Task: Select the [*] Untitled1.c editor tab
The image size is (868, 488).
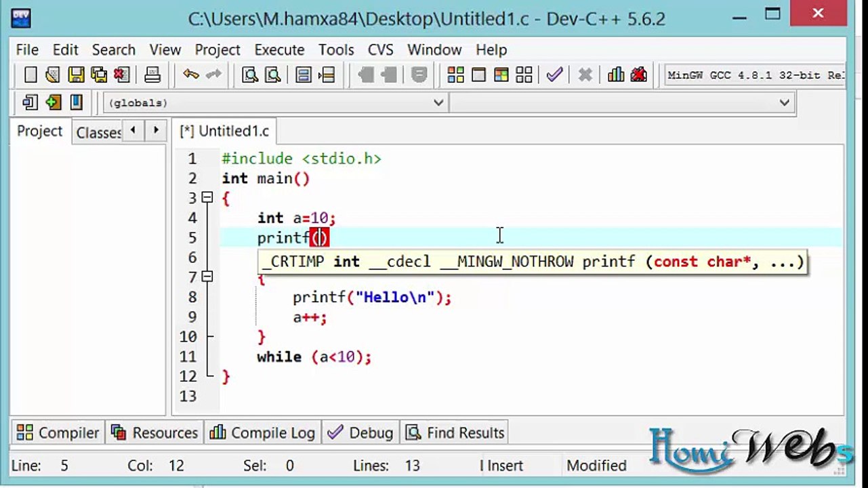Action: [224, 131]
